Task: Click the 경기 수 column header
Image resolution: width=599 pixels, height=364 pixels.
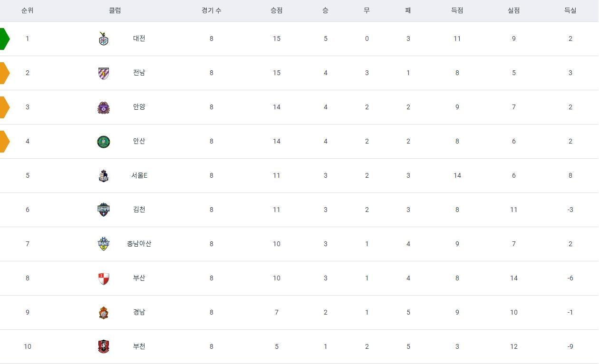Action: 212,10
